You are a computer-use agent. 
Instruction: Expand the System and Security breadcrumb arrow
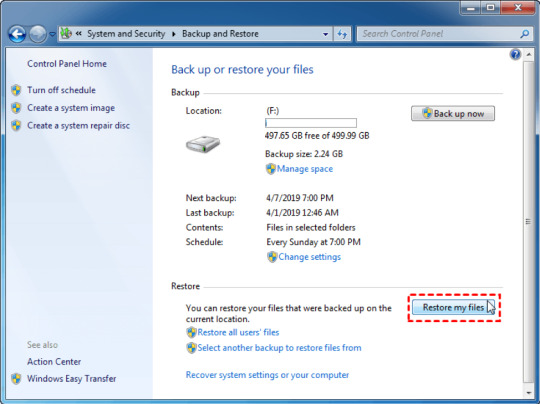tap(174, 34)
